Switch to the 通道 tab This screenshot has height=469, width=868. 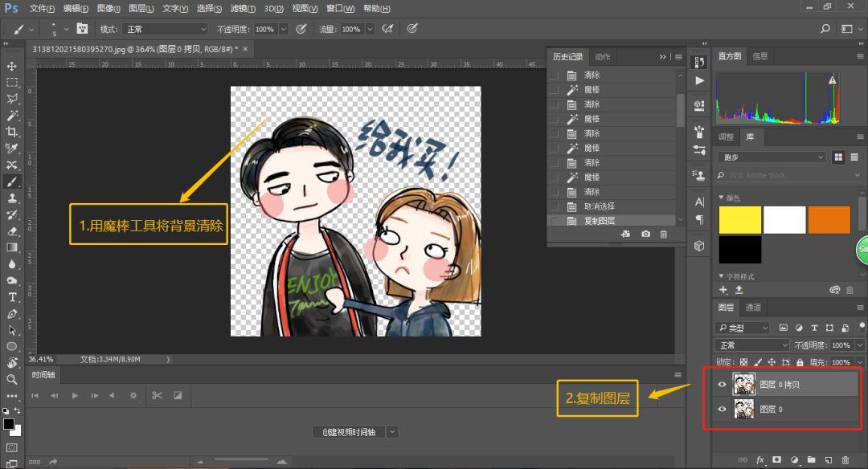(753, 308)
